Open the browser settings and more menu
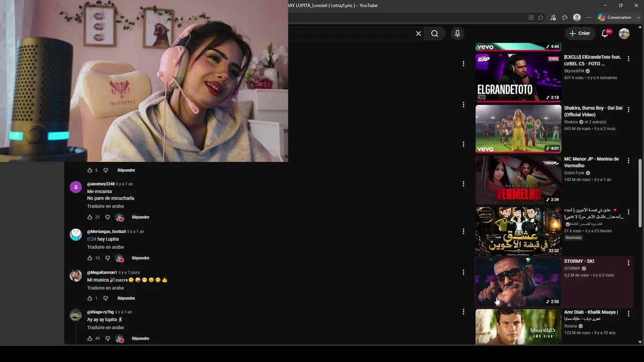The image size is (644, 362). [x=589, y=18]
